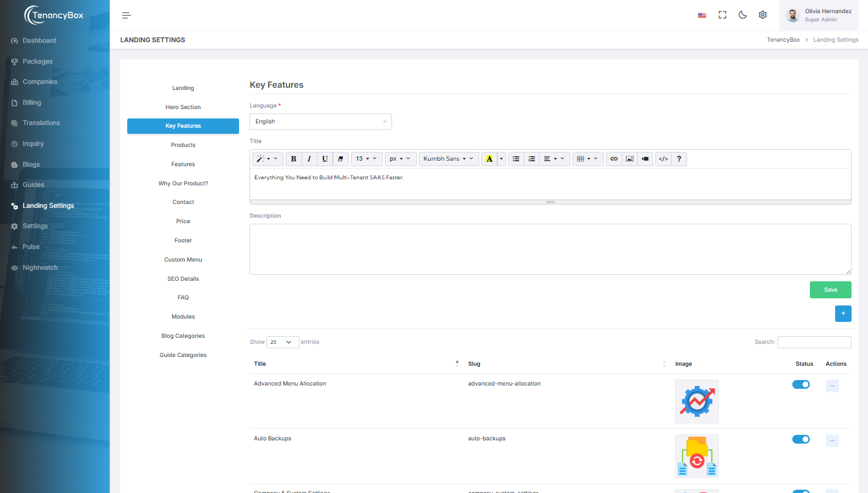Screen dimensions: 868x493
Task: Click the Advanced Menu Allocation image thumbnail
Action: point(696,401)
